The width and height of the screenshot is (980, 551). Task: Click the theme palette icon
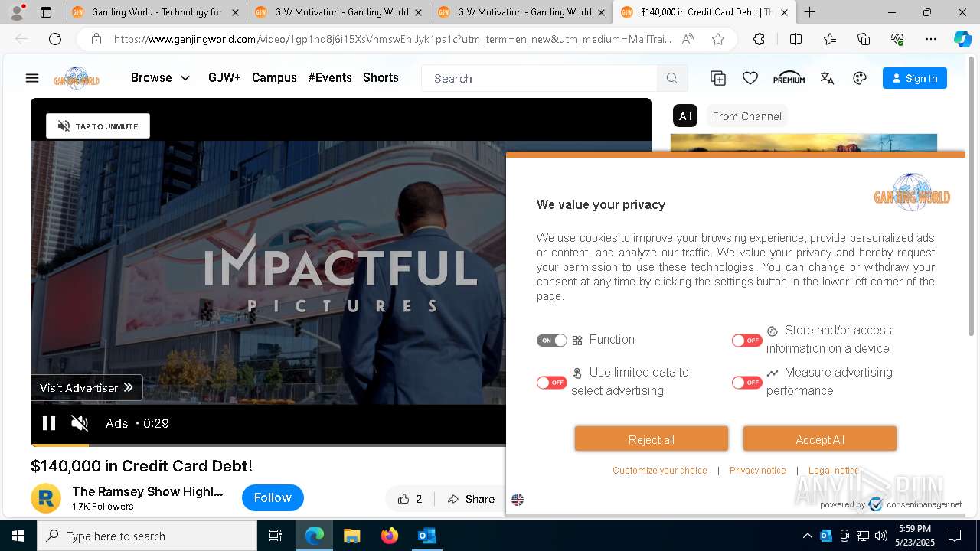860,78
